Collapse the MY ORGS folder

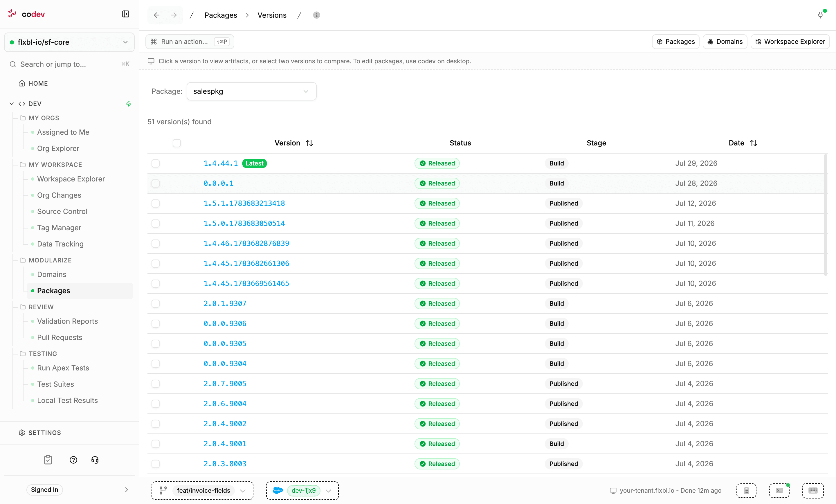[x=40, y=118]
